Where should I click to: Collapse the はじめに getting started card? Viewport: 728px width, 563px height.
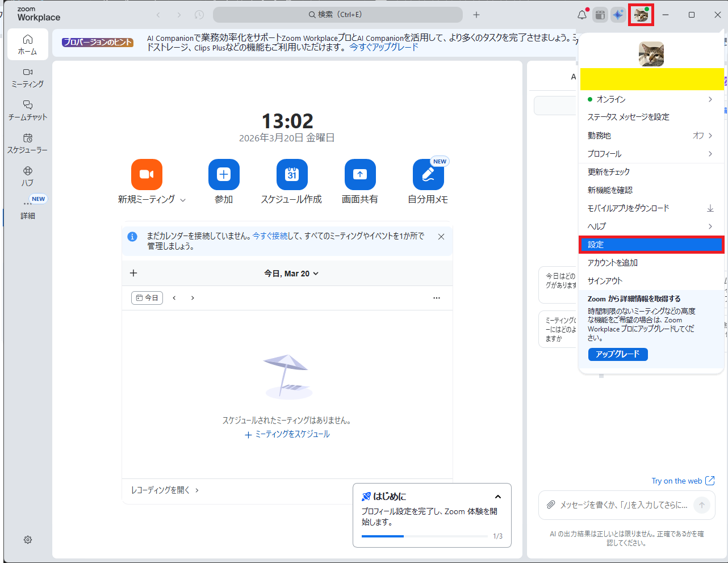(x=498, y=497)
